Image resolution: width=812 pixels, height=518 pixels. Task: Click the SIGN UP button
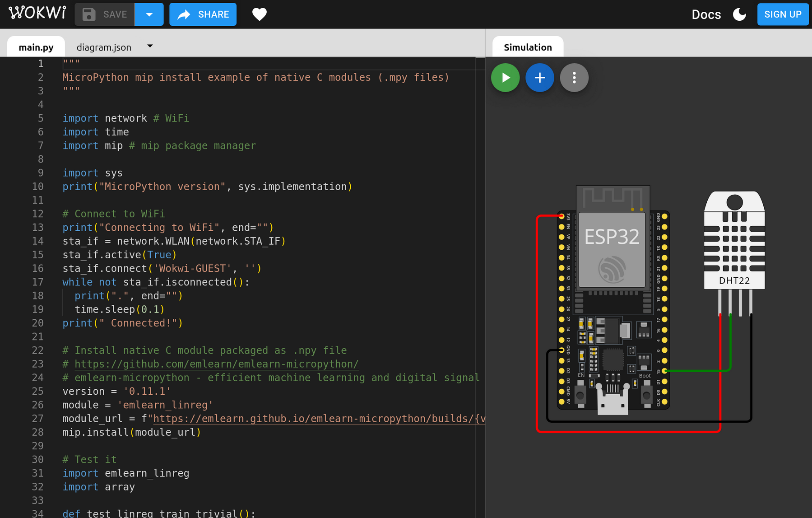[783, 14]
